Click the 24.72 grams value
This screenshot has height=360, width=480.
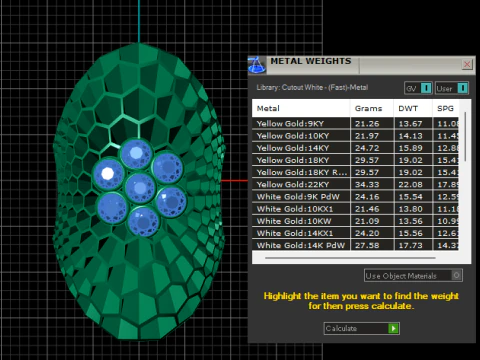[x=367, y=148]
